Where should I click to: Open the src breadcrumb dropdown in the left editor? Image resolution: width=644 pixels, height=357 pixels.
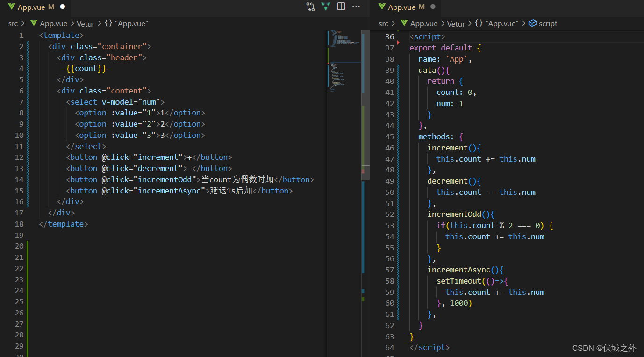13,23
